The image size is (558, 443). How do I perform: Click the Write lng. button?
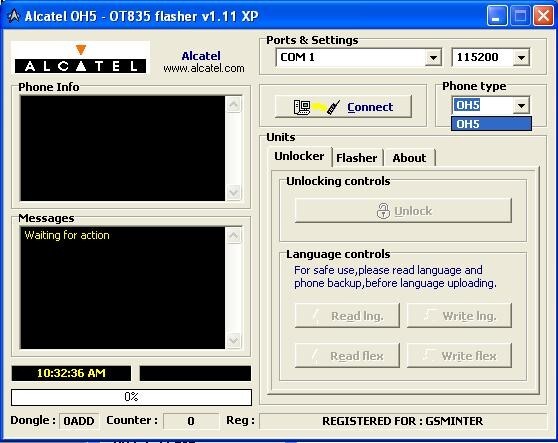459,316
